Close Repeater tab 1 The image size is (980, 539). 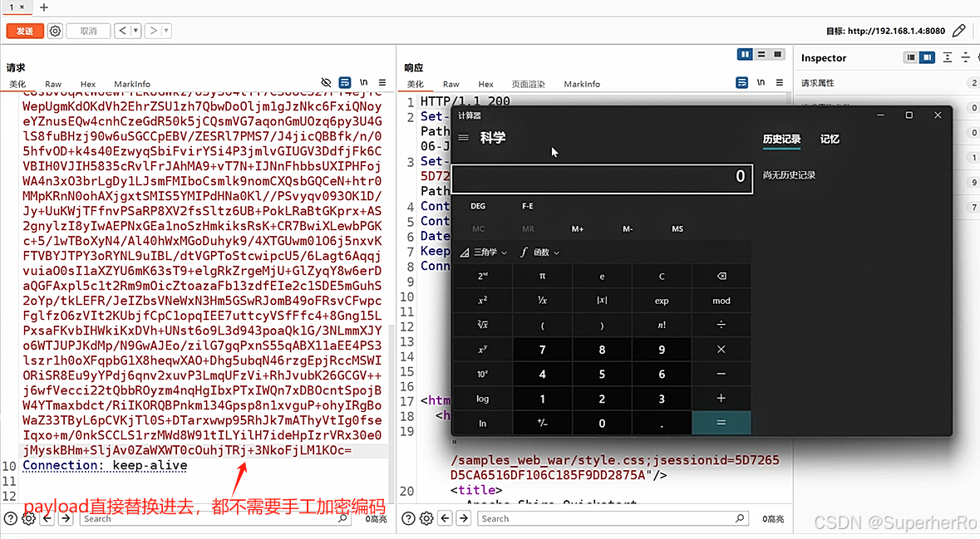[22, 7]
